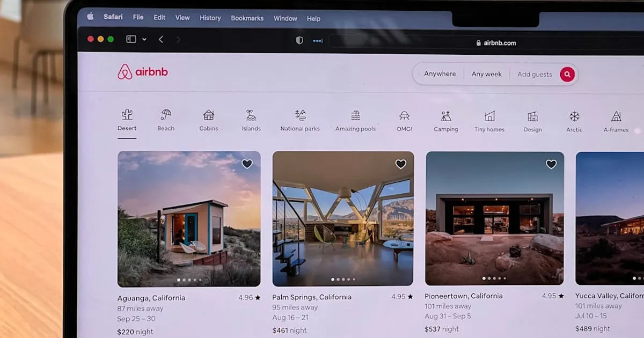The image size is (644, 338).
Task: Open the Any week date picker
Action: [x=486, y=74]
